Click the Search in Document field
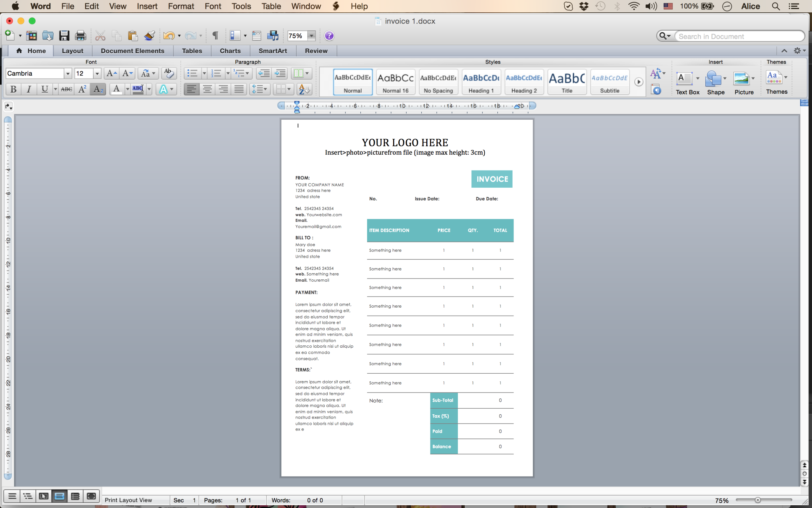 coord(740,36)
